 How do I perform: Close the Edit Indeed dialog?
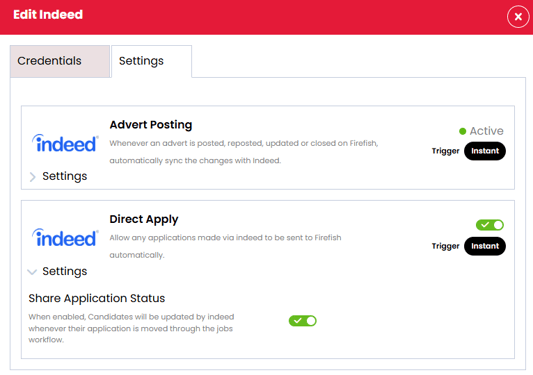518,16
